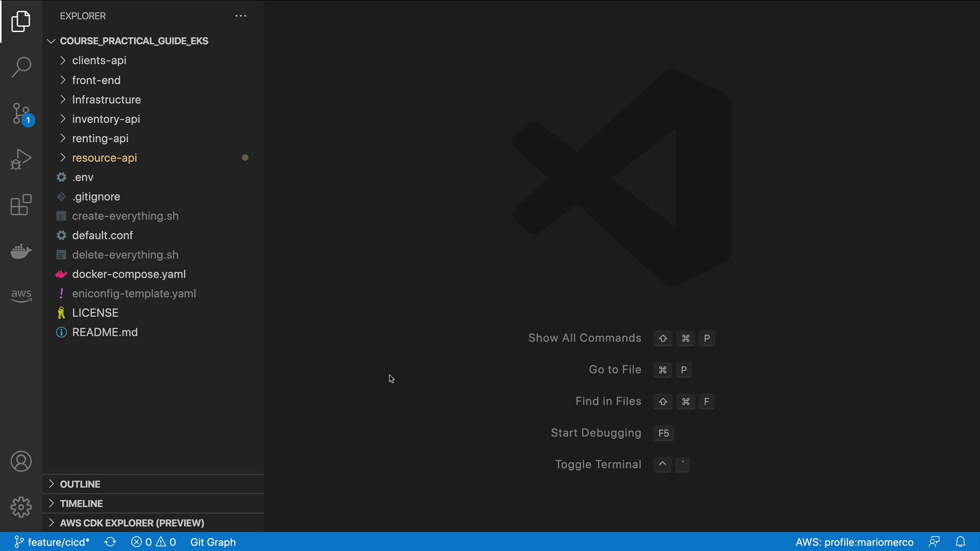Click the AWS profile:mariomerco status item

click(x=854, y=542)
